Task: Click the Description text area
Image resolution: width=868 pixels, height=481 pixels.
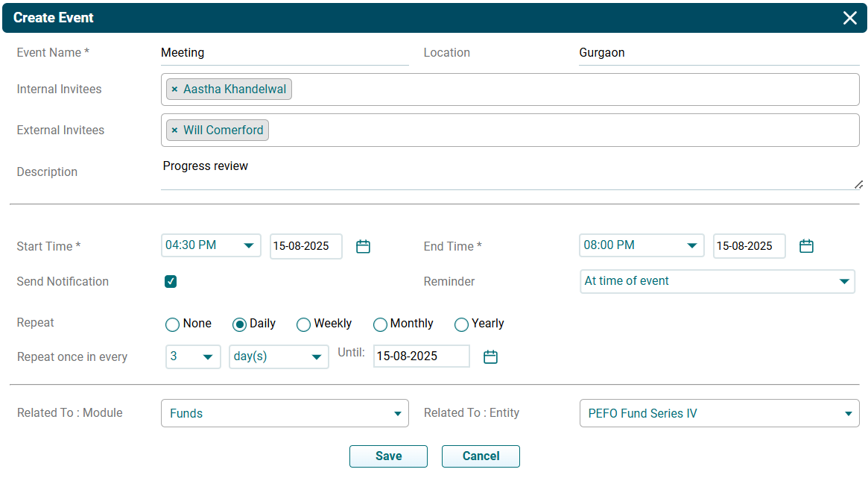Action: (x=507, y=172)
